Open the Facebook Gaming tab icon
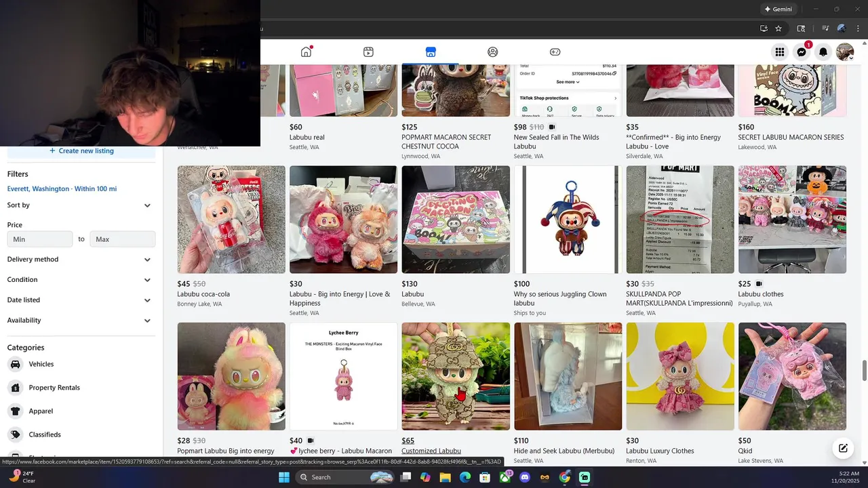The width and height of the screenshot is (868, 488). click(555, 52)
